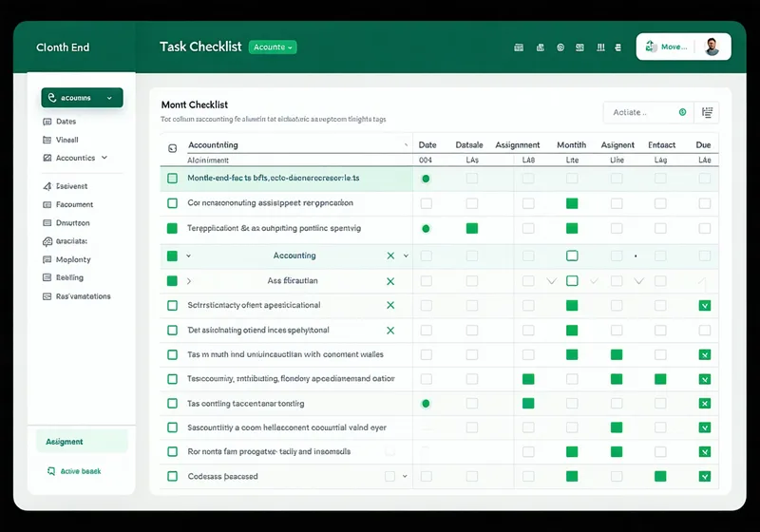
Task: Open the Acounte dropdown beside Task Checklist
Action: (273, 47)
